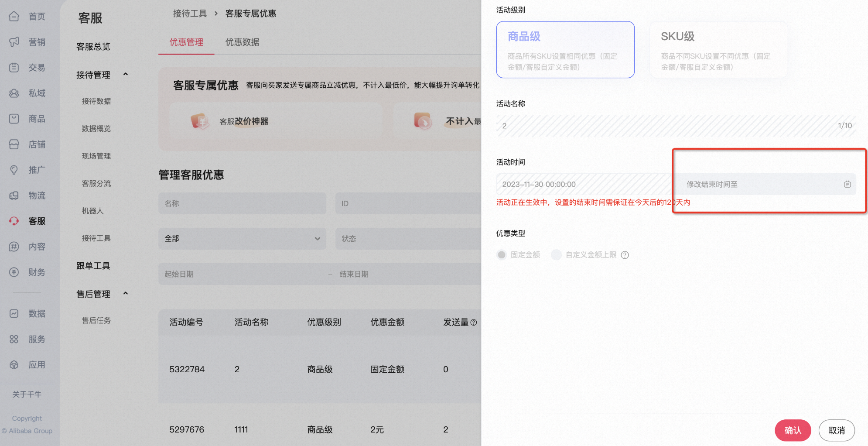Screen dimensions: 868x446
Task: Open the 店铺 shop icon
Action: (14, 144)
